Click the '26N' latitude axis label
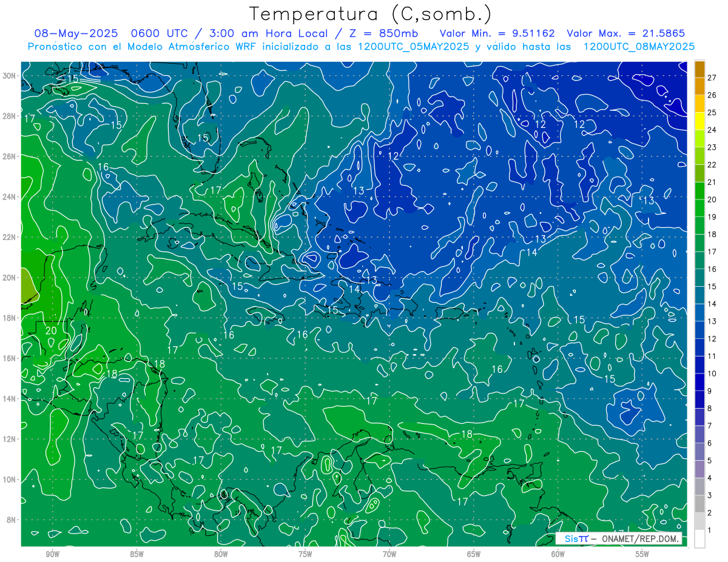This screenshot has width=728, height=562. [8, 156]
